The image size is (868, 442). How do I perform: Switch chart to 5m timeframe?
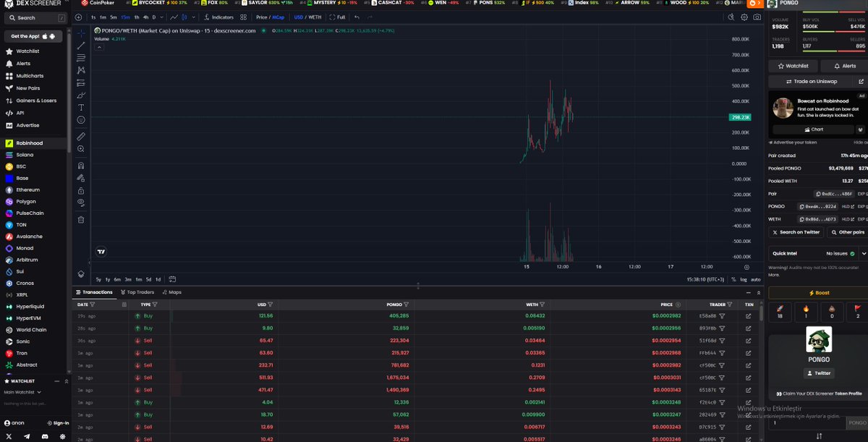(x=114, y=17)
